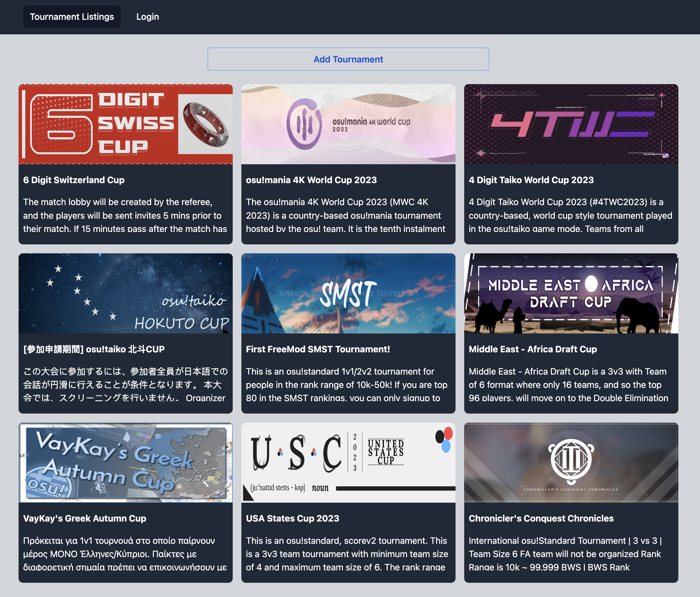Select the First FreeMod SMST Tournament title
Screen dimensions: 700x597
318,349
